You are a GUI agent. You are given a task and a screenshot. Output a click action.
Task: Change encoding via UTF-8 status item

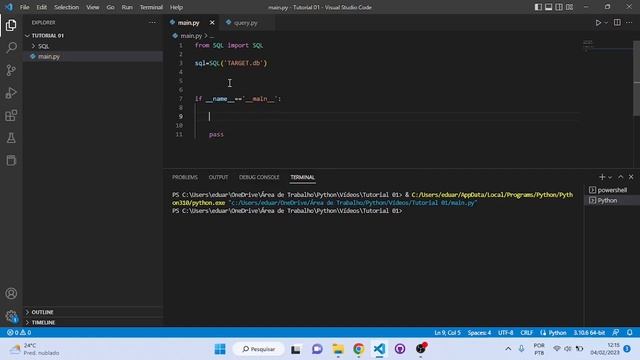coord(505,332)
